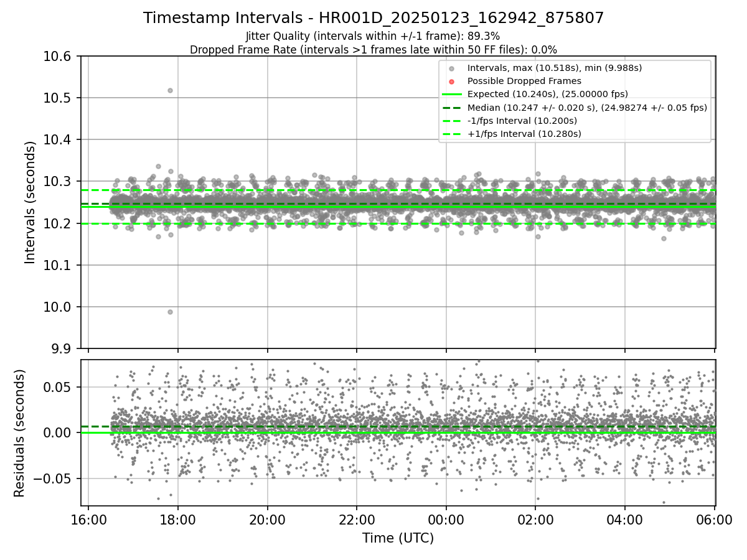Click the 'Residuals (seconds)' y-axis label
This screenshot has height=560, width=747.
(x=19, y=433)
